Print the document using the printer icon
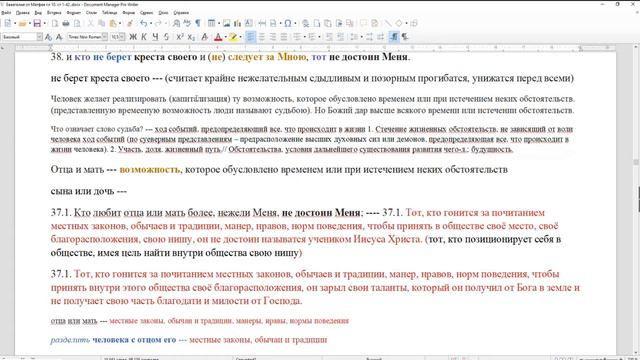This screenshot has width=640, height=360. (66, 23)
